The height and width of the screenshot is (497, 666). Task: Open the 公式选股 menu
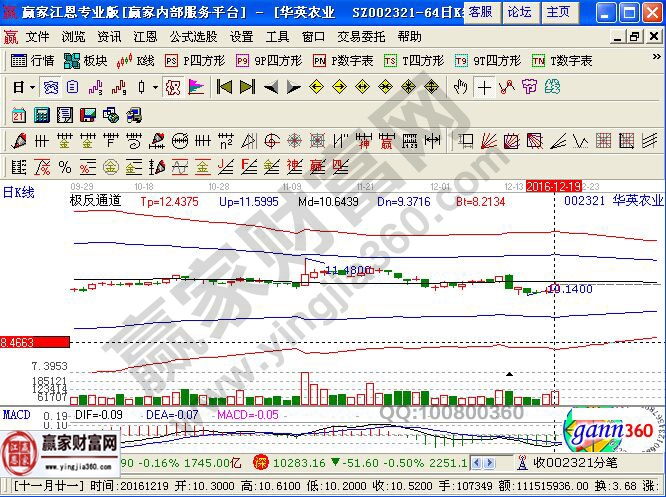pyautogui.click(x=192, y=36)
